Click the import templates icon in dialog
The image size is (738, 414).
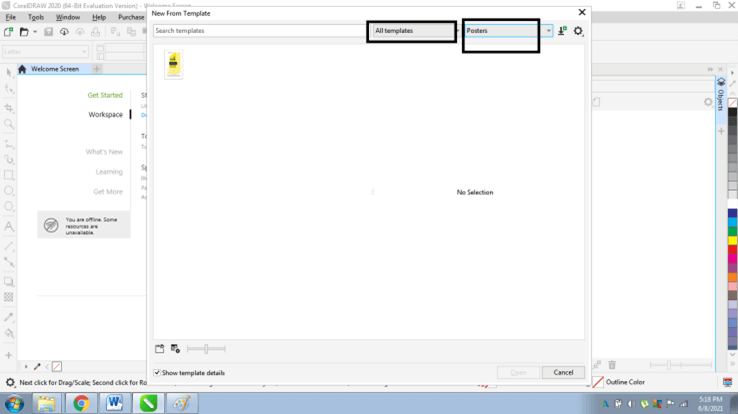(562, 31)
